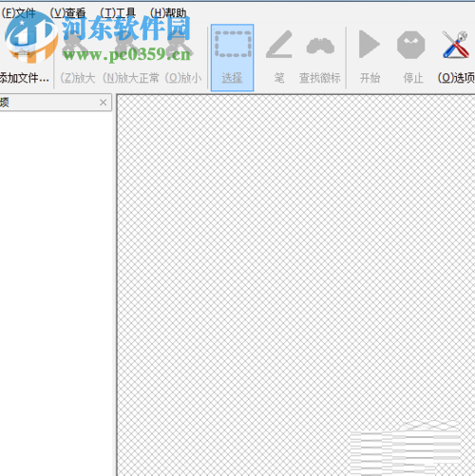Select the 笔 pen marker tool

[279, 57]
